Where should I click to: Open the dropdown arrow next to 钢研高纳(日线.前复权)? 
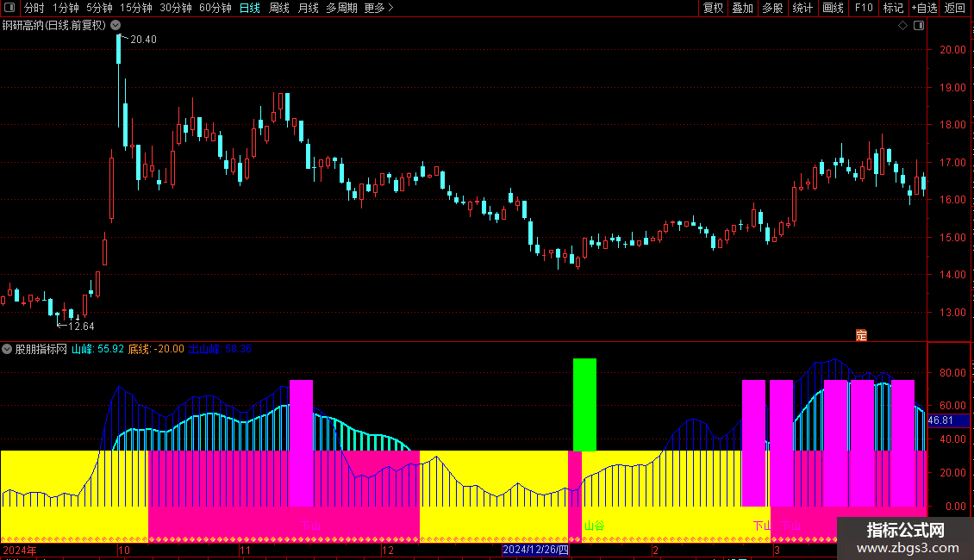tap(116, 26)
